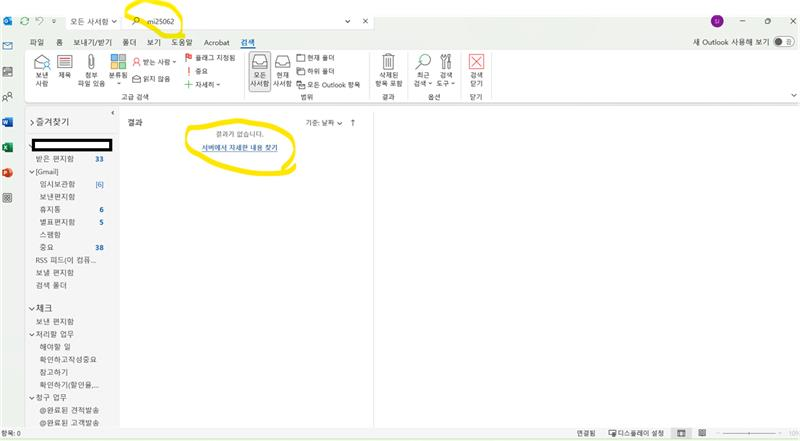Click 디스플레이 설정 in status bar

636,433
